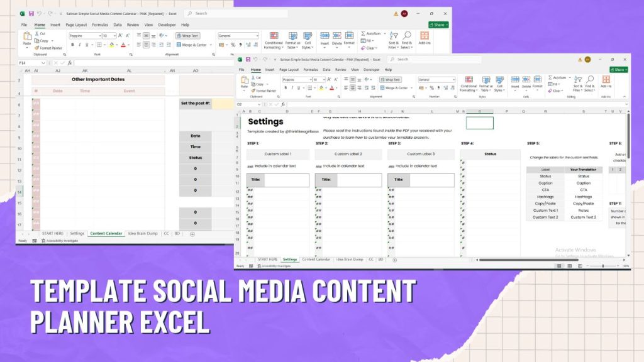Open Conditional Formatting in the back window

[x=274, y=41]
